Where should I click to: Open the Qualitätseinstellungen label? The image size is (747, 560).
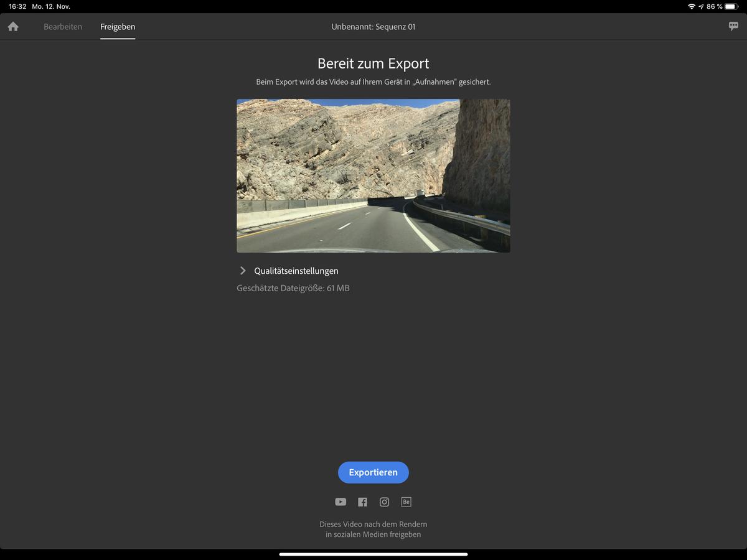(296, 271)
